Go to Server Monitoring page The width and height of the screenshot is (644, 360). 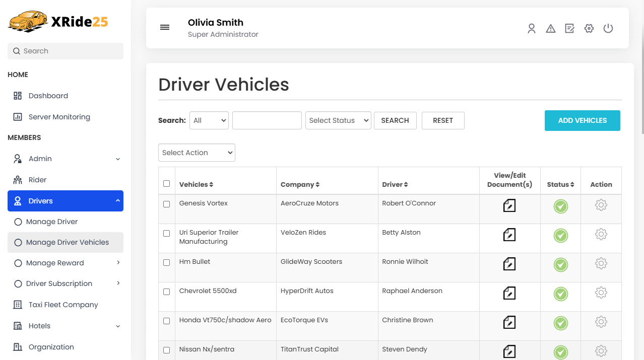click(x=66, y=117)
